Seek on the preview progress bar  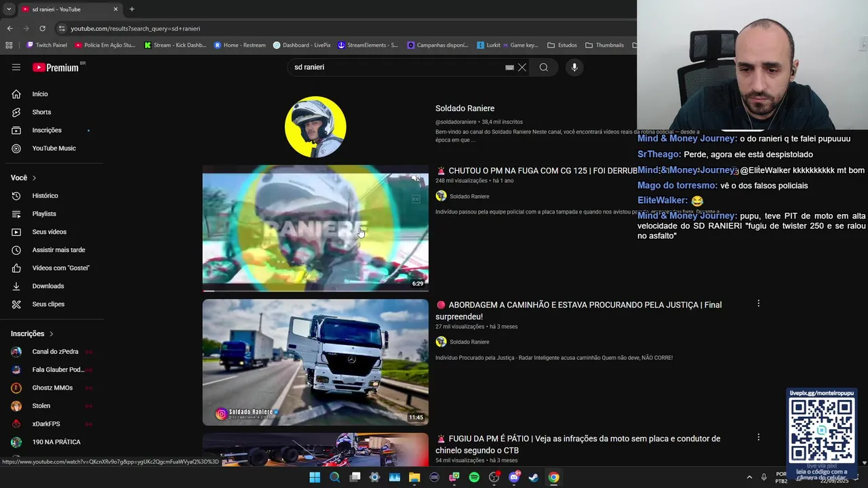click(x=315, y=291)
